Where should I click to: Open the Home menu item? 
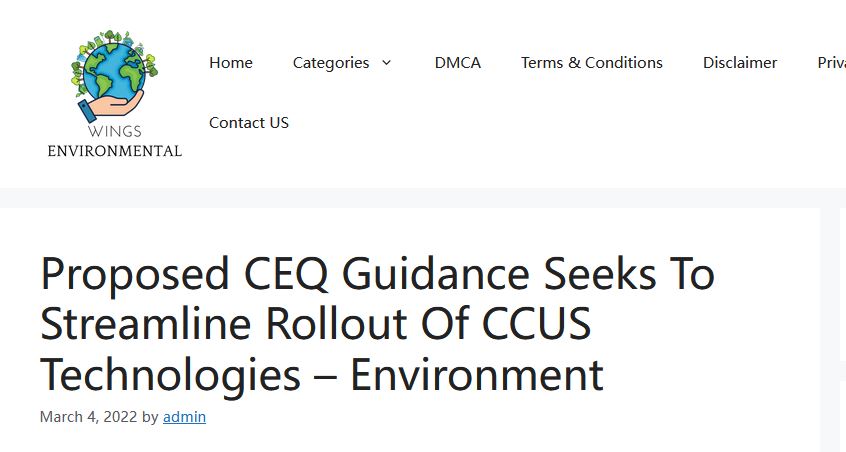click(231, 63)
